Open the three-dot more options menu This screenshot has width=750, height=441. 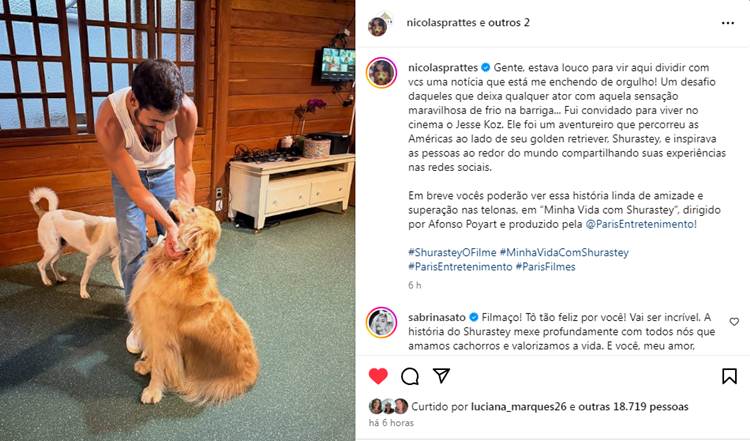[x=728, y=23]
